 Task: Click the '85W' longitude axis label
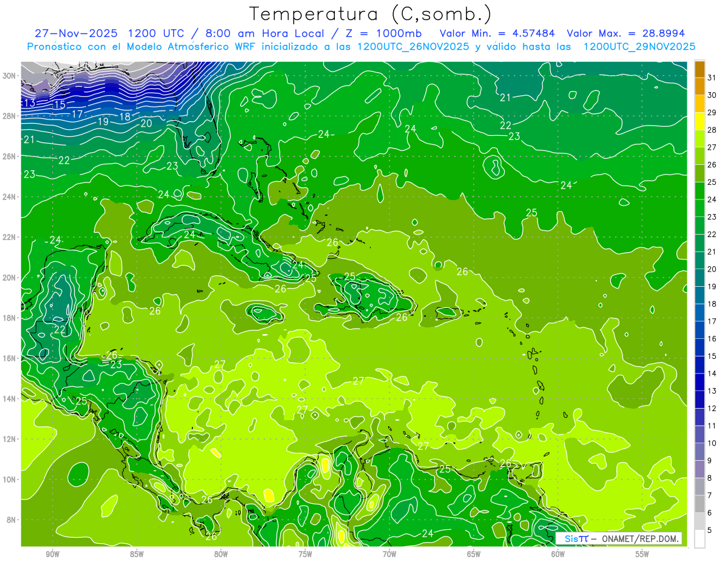point(136,554)
